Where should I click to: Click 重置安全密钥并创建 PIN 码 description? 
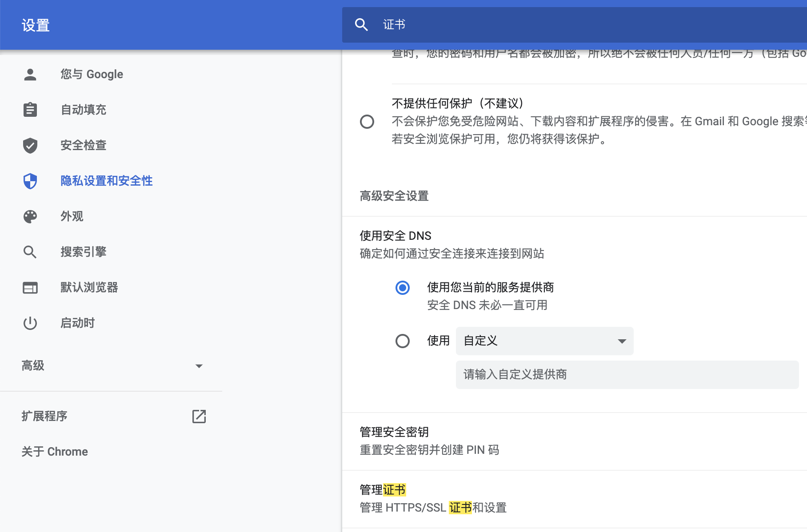tap(429, 450)
